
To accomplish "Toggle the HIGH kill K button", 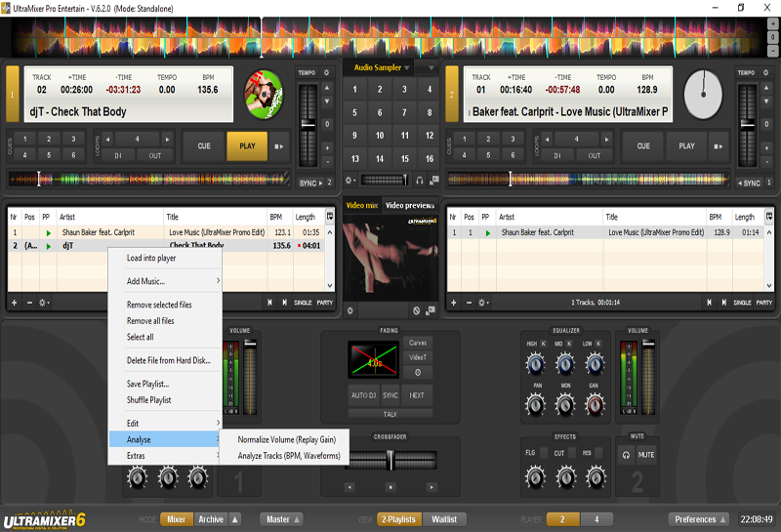I will pos(544,344).
